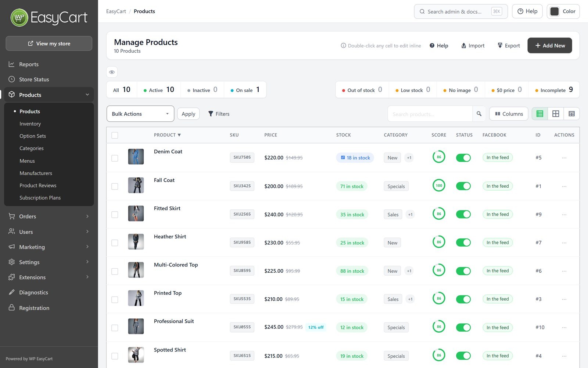The width and height of the screenshot is (588, 368).
Task: Open the Bulk Actions dropdown
Action: click(140, 114)
